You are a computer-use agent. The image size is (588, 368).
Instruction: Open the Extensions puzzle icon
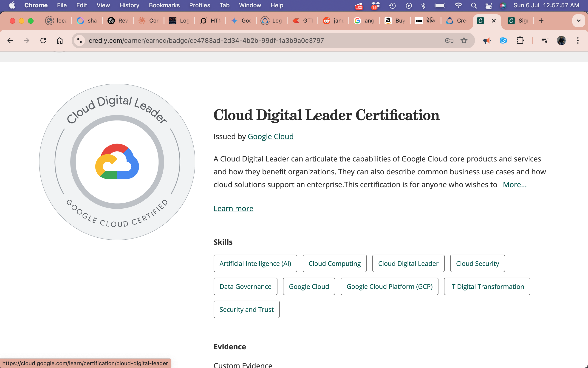(x=520, y=40)
